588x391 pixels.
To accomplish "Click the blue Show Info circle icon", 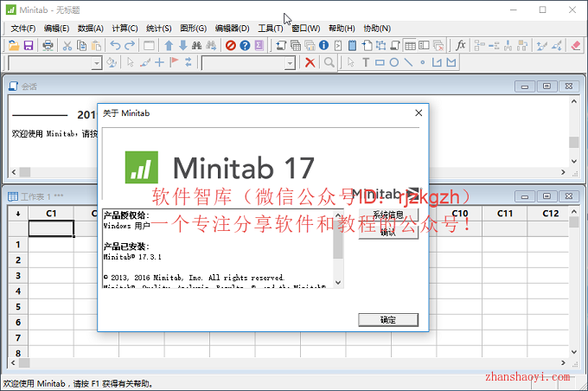I will tap(323, 45).
